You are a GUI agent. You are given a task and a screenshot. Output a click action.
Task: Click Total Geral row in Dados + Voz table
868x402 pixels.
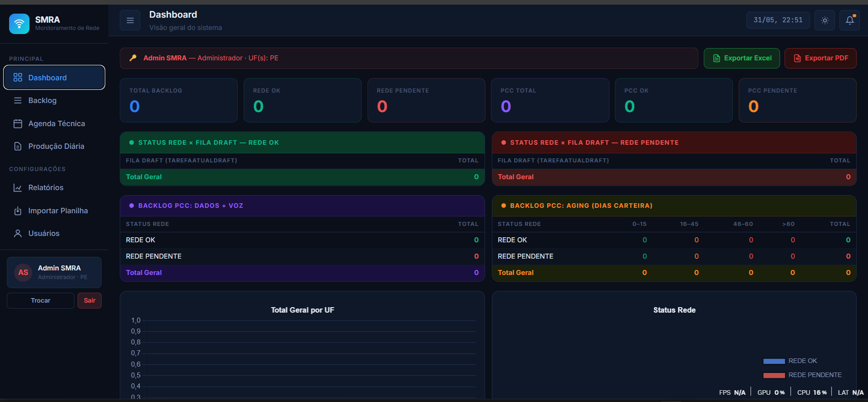(302, 273)
